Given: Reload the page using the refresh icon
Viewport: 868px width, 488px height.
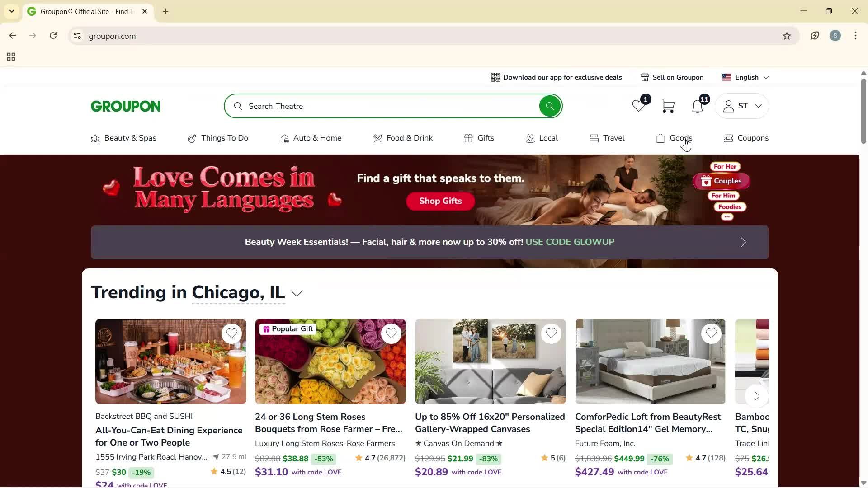Looking at the screenshot, I should tap(53, 36).
